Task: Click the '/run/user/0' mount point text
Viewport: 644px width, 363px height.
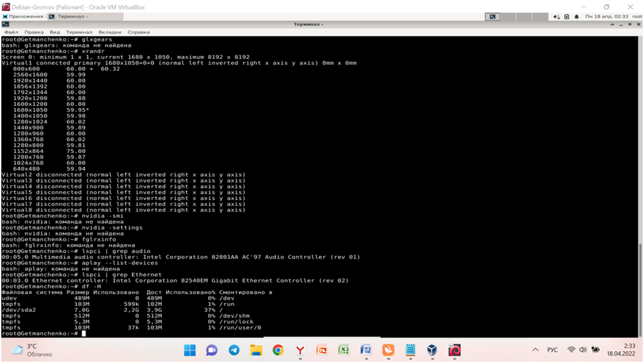Action: (240, 327)
